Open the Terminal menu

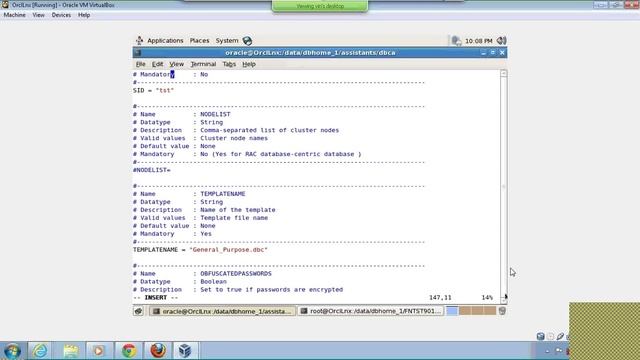[203, 64]
